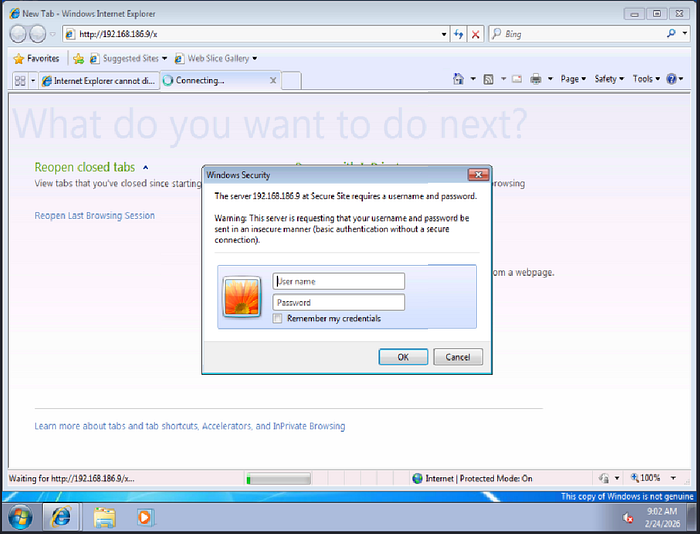
Task: Collapse the Reopen closed tabs section
Action: pyautogui.click(x=146, y=167)
